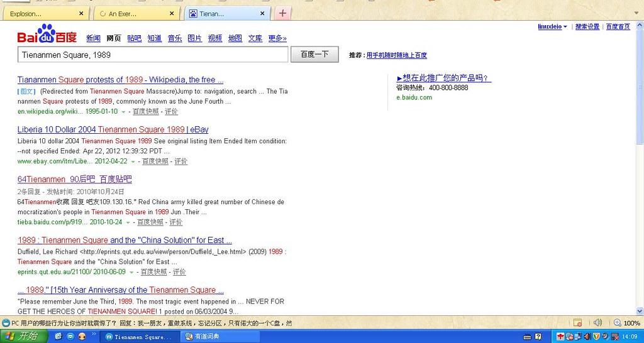Click the network computers tray icon
The image size is (644, 343).
579,337
